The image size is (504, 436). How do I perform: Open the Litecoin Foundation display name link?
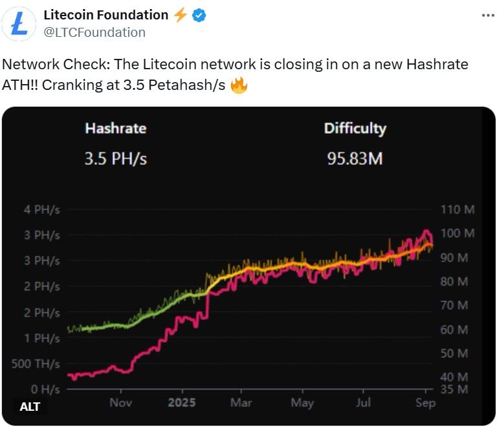[105, 15]
